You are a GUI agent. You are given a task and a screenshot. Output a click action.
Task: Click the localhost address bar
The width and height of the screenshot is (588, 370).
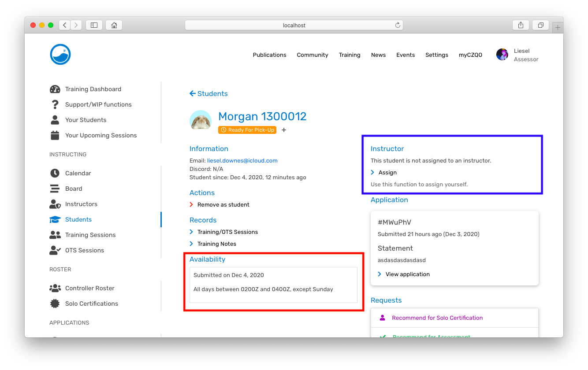click(294, 25)
